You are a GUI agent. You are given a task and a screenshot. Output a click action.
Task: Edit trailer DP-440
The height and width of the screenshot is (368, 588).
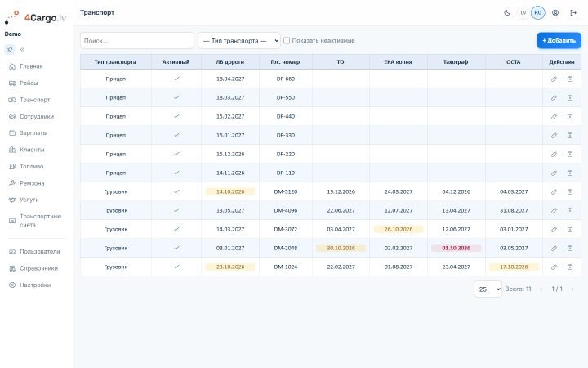pos(554,116)
